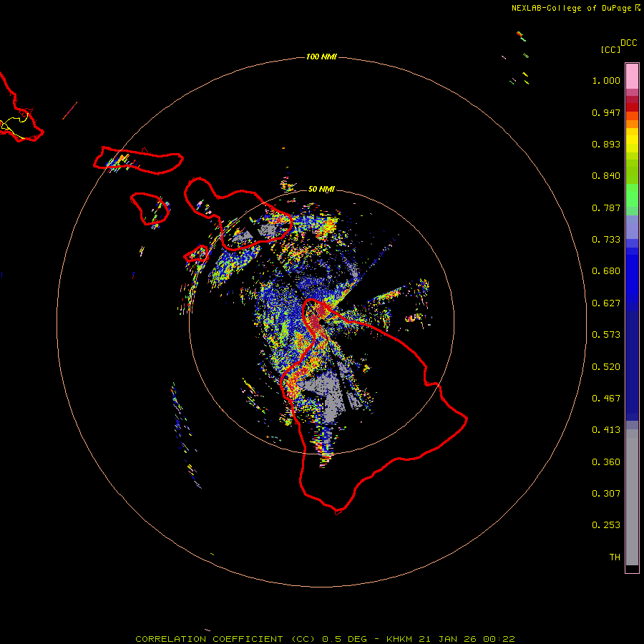Click the Lanai island outline
Image resolution: width=644 pixels, height=644 pixels.
150,209
